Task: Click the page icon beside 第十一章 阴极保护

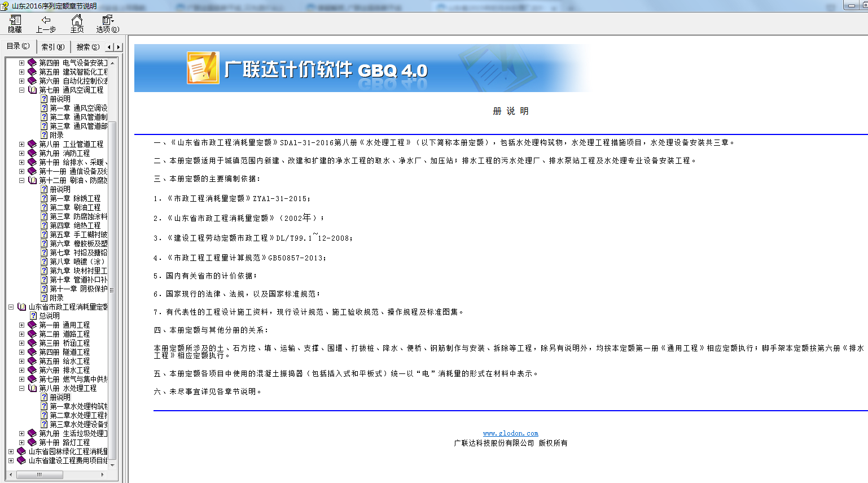Action: click(44, 289)
